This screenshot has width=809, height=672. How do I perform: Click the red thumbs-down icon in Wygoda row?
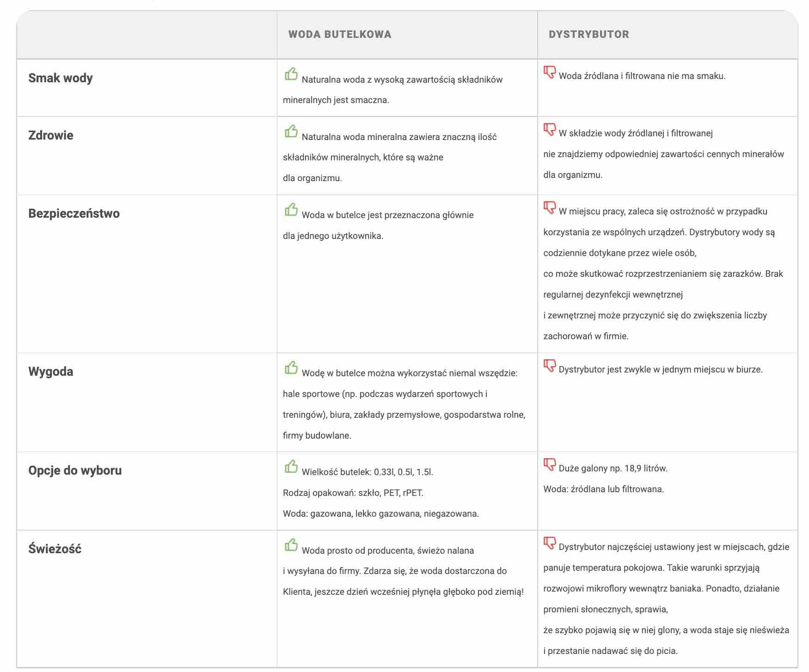550,366
